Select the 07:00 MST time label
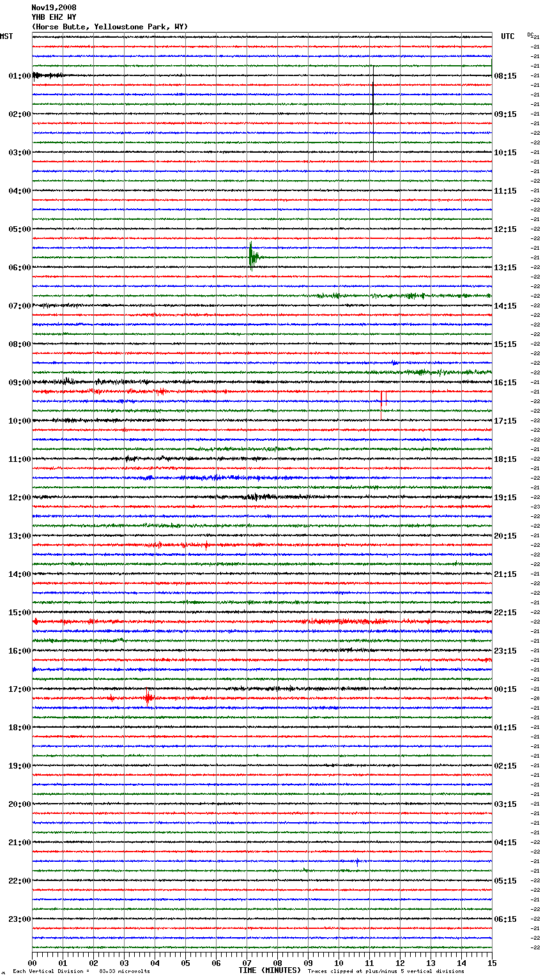The height and width of the screenshot is (980, 543). coord(19,306)
